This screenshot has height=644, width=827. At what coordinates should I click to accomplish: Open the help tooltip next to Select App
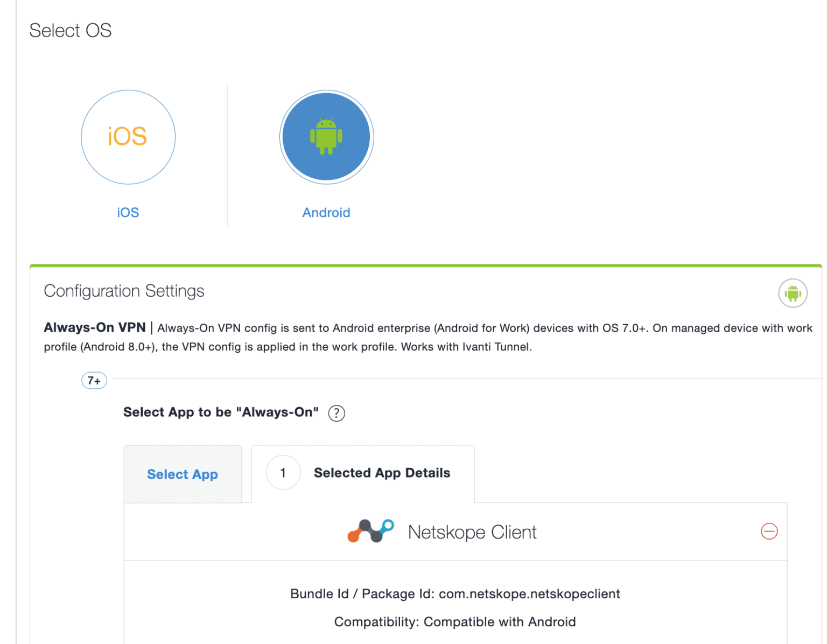pos(336,413)
